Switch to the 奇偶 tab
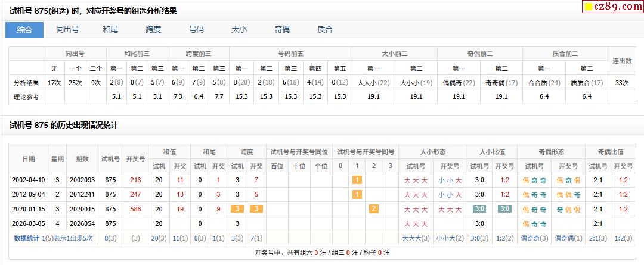 click(282, 30)
